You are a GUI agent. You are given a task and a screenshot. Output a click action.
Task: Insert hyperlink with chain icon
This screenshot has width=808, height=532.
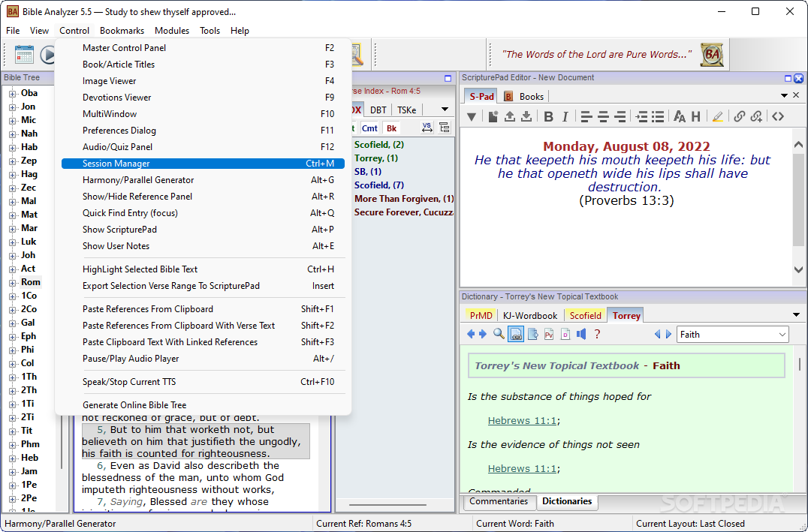[740, 116]
